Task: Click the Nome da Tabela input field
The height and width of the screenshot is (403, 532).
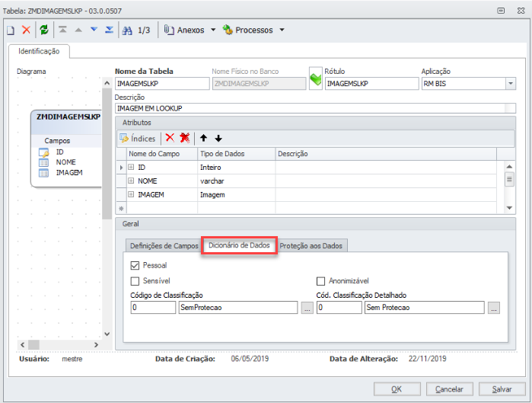Action: tap(162, 84)
